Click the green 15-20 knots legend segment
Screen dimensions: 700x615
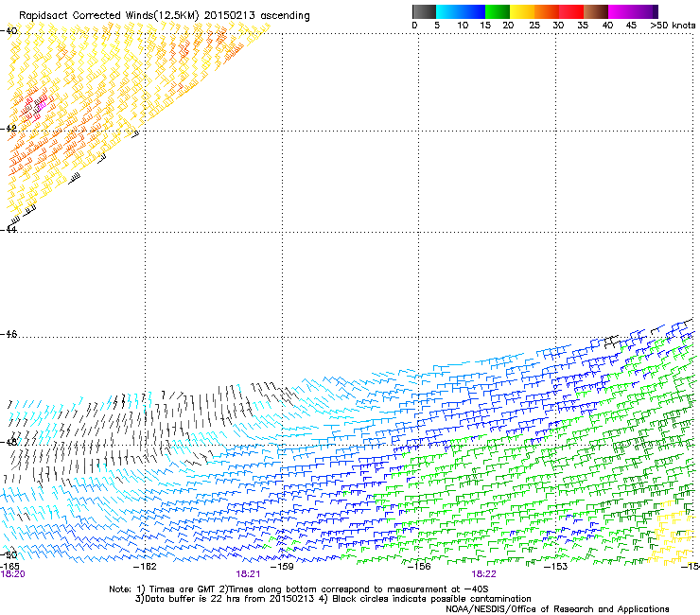click(498, 11)
